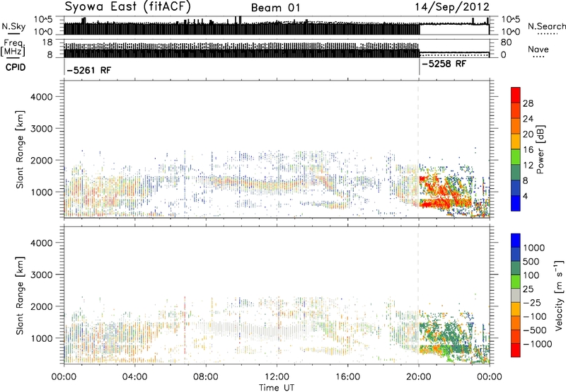Viewport: 566px width, 392px height.
Task: Click 'Slant Range [km]' label of power panel
Action: [20, 149]
